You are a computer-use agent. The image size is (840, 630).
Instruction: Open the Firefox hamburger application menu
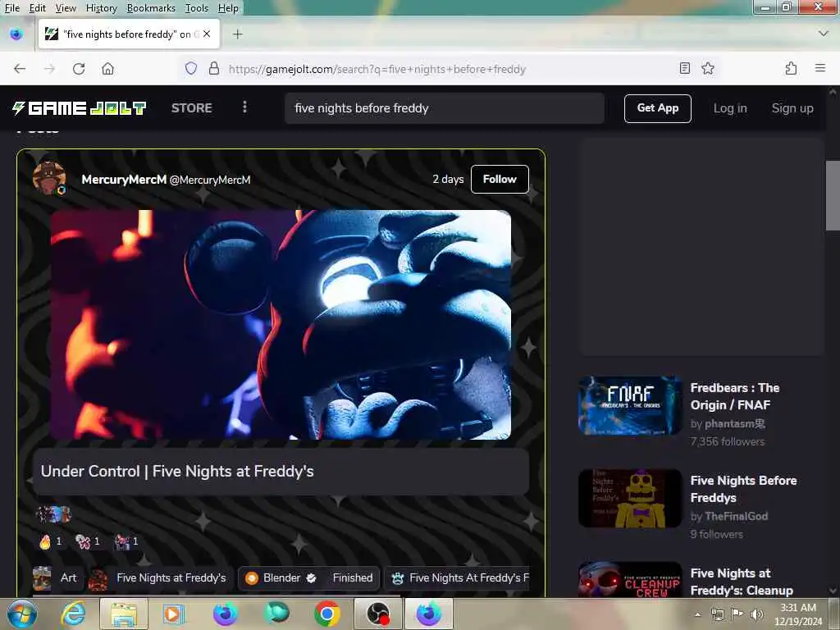point(820,68)
